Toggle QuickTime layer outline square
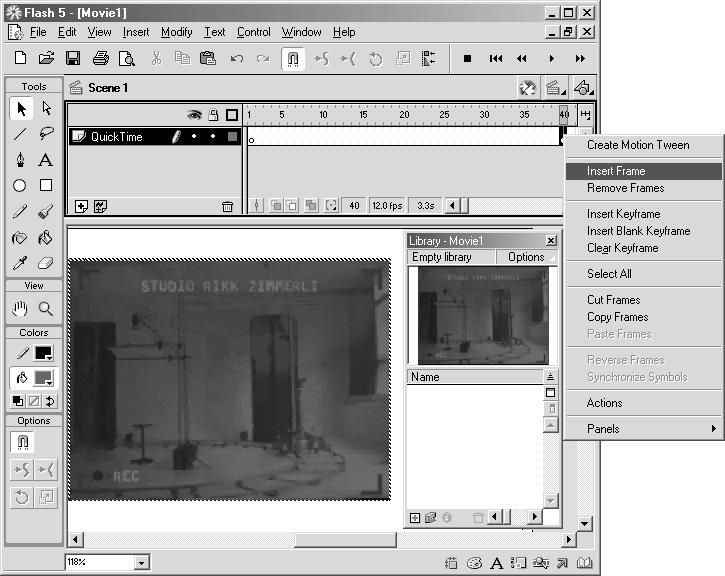This screenshot has height=576, width=725. (233, 136)
